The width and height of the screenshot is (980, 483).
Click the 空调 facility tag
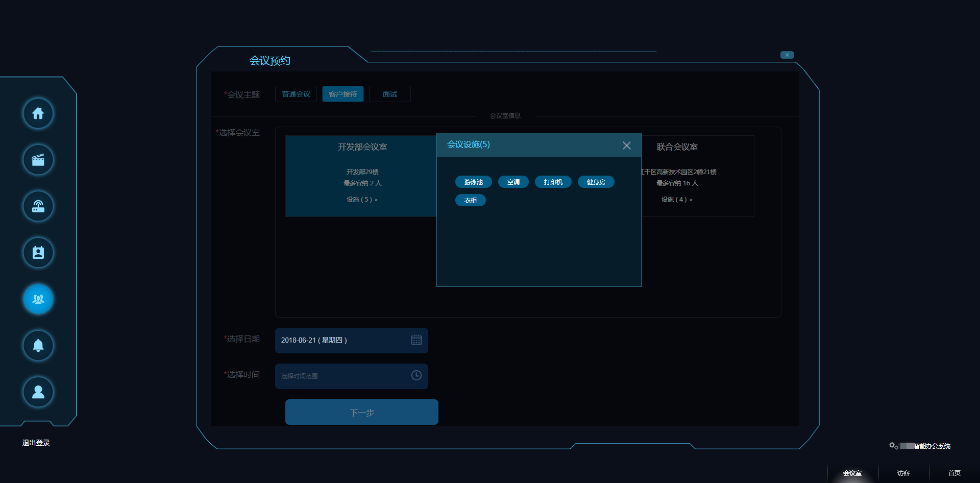[x=513, y=182]
